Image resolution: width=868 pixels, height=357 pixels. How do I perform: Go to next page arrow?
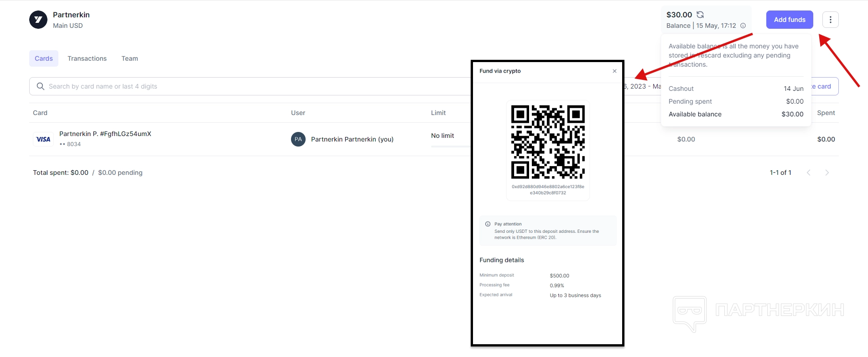pos(827,173)
